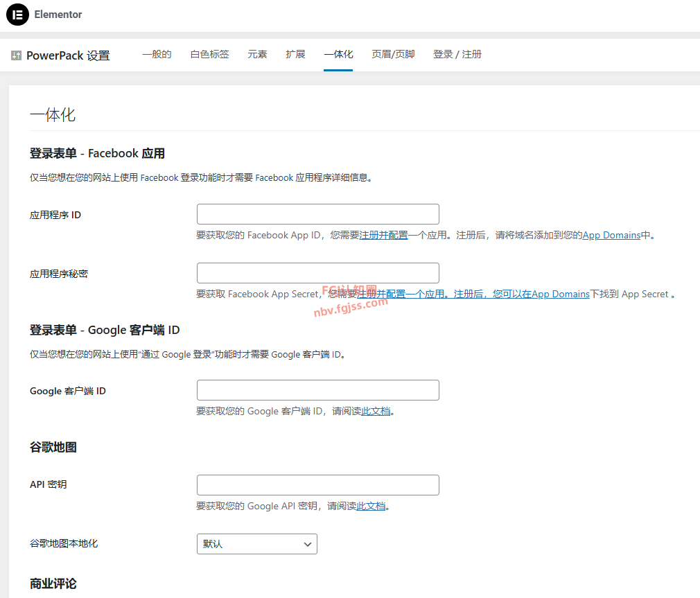The image size is (700, 598).
Task: Switch to the 白色标签 tab
Action: click(209, 55)
